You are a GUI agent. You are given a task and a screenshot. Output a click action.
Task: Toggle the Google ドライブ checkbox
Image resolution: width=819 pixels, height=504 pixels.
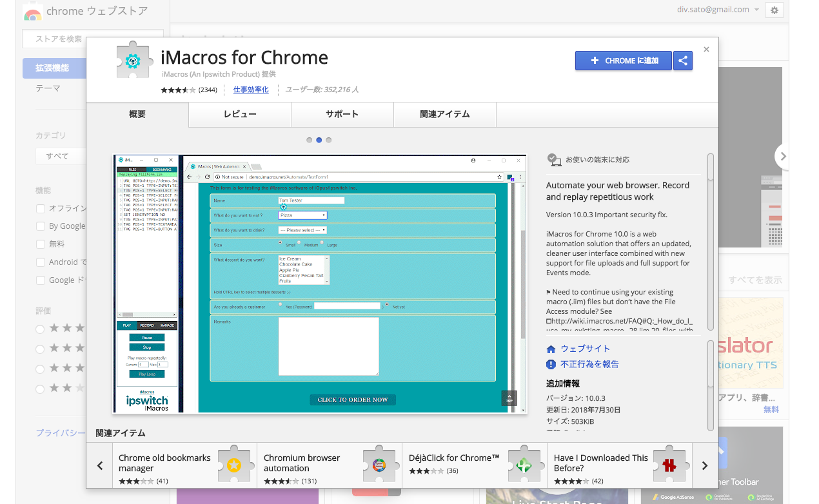(41, 280)
